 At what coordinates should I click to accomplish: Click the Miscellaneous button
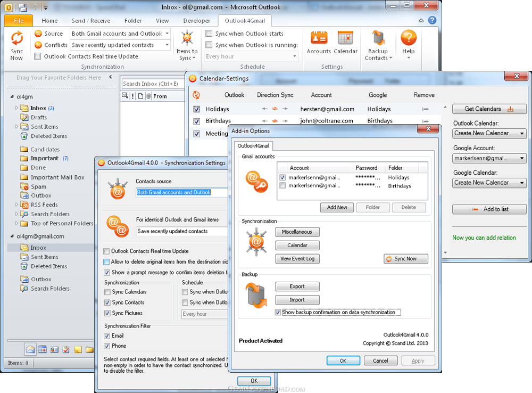(x=297, y=232)
